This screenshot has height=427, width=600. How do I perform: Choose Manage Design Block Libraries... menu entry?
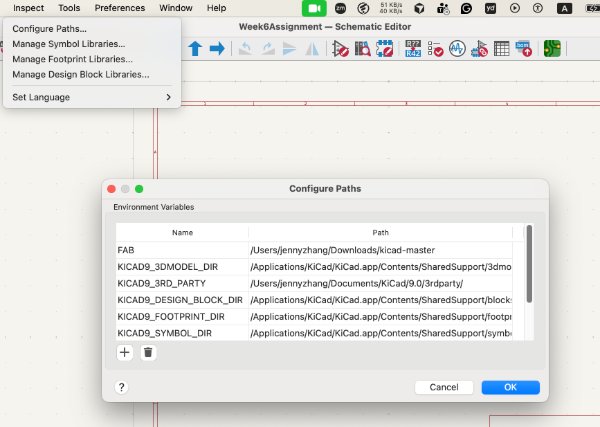(x=91, y=75)
